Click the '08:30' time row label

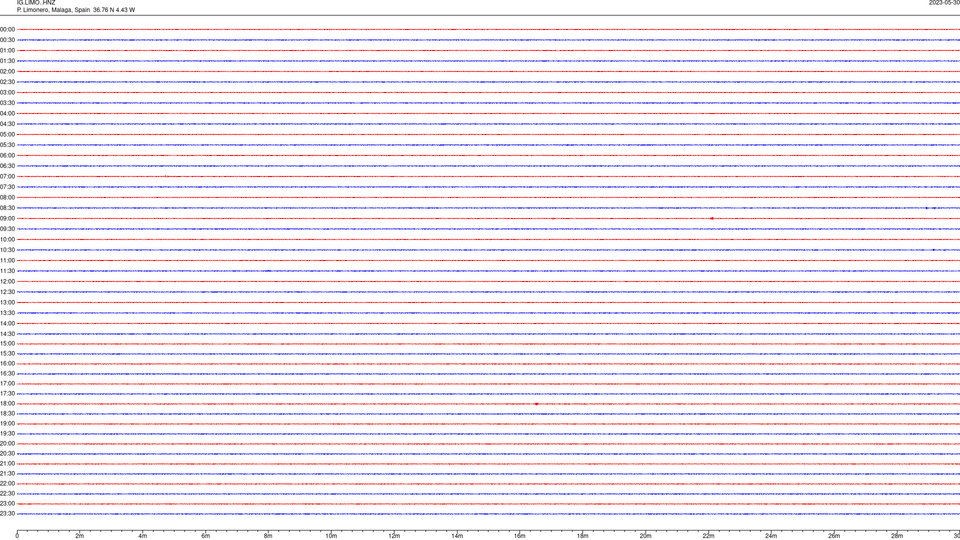tap(7, 208)
